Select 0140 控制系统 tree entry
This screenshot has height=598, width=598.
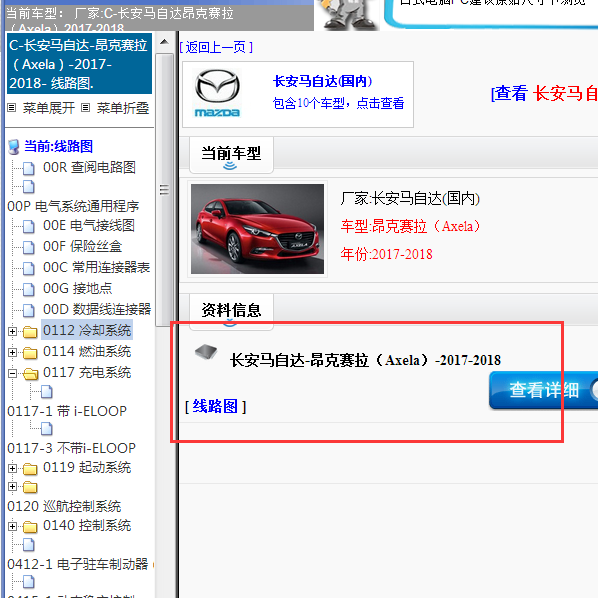(87, 526)
